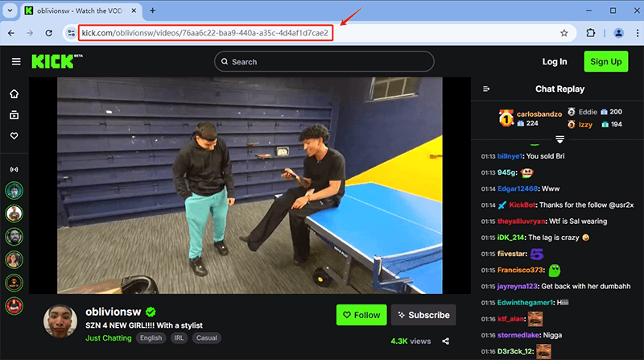Click the Search field
This screenshot has width=644, height=360.
click(324, 62)
